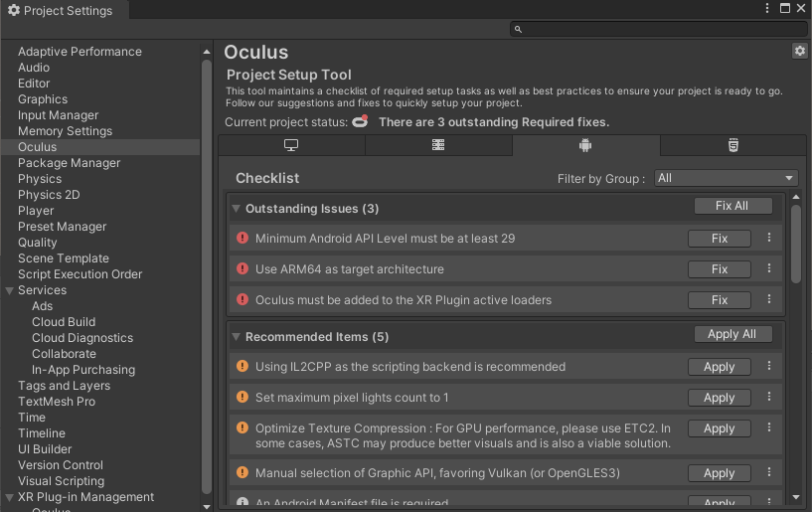Collapse the Outstanding Issues section
Screen dimensions: 812x512
click(x=237, y=209)
